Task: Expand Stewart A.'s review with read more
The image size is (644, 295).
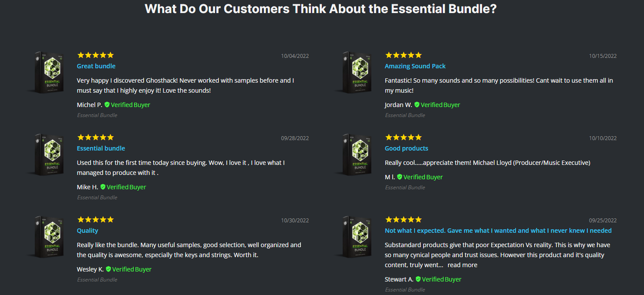Action: point(462,265)
